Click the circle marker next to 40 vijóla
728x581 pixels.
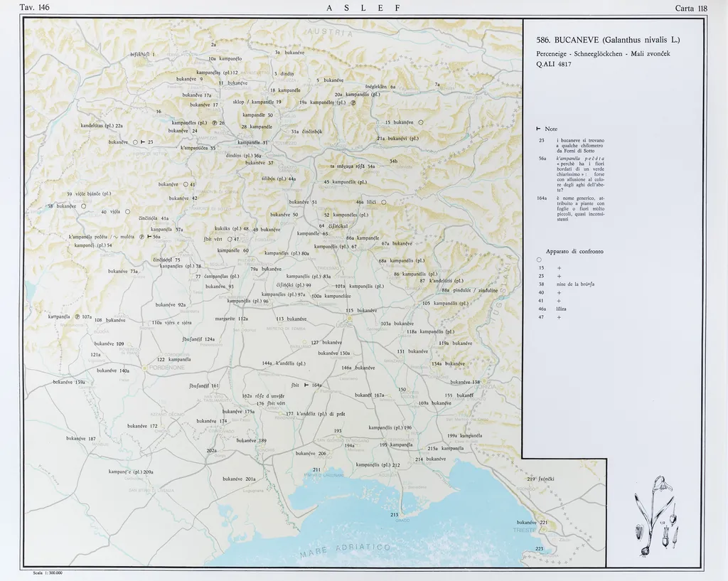coord(128,212)
